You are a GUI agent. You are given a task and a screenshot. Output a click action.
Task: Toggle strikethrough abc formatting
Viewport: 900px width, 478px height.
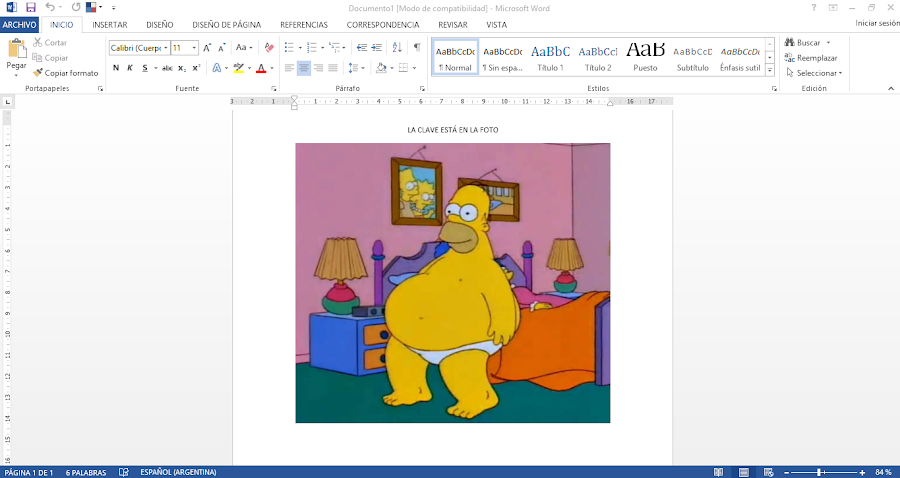(167, 68)
